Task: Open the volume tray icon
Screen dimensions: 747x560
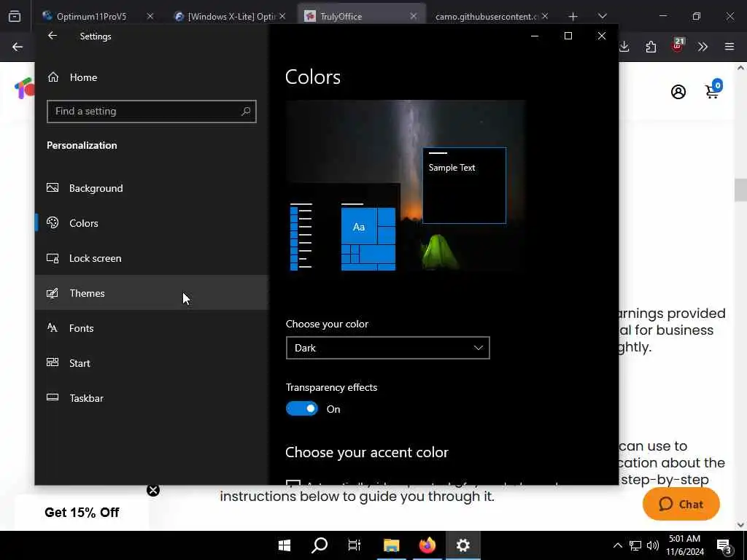Action: [x=653, y=545]
